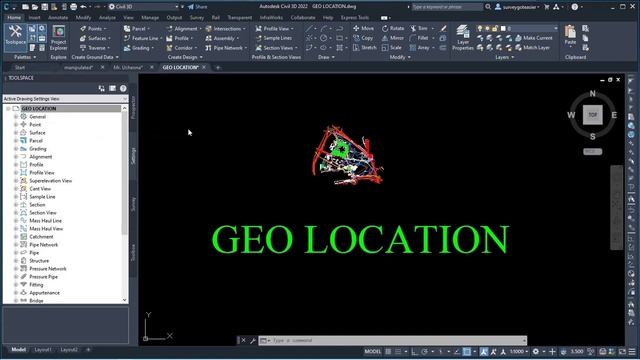Click the surveygoteasier account name
This screenshot has width=640, height=360.
(x=519, y=7)
